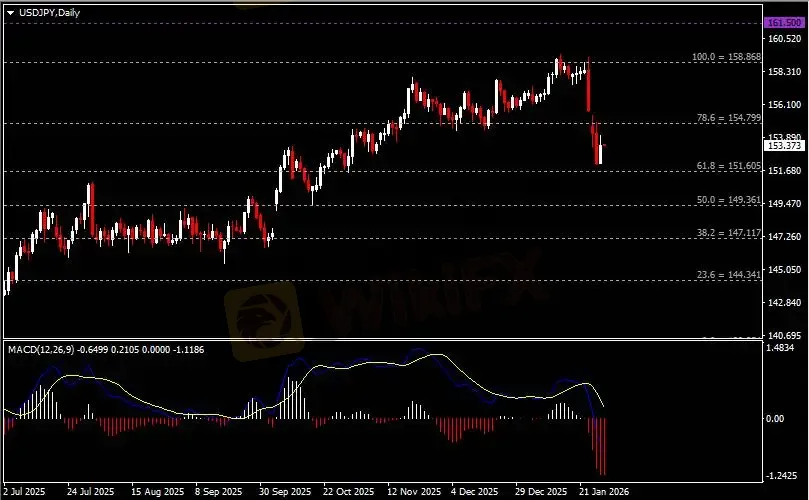Click the 8 Sep 2025 date label
The width and height of the screenshot is (809, 500).
pyautogui.click(x=218, y=491)
